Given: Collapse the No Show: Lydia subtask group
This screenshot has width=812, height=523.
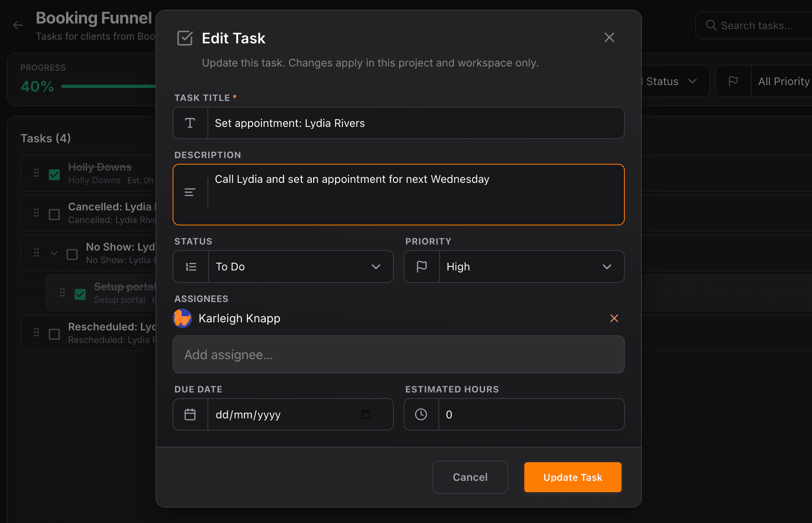Looking at the screenshot, I should pyautogui.click(x=54, y=253).
